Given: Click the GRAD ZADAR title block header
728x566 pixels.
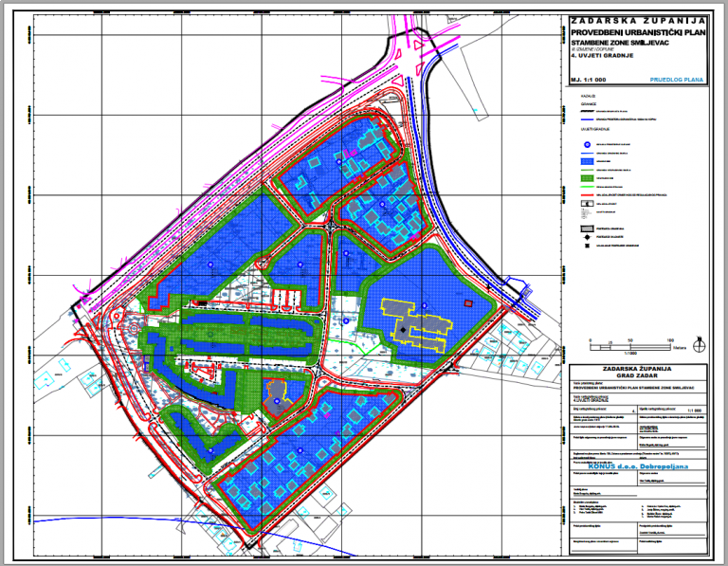Looking at the screenshot, I should coord(637,375).
